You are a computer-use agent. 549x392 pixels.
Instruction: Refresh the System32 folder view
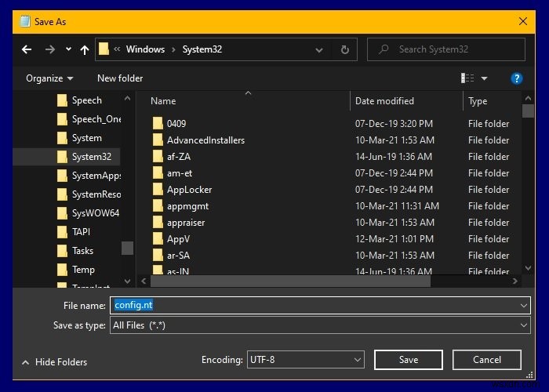pyautogui.click(x=345, y=49)
